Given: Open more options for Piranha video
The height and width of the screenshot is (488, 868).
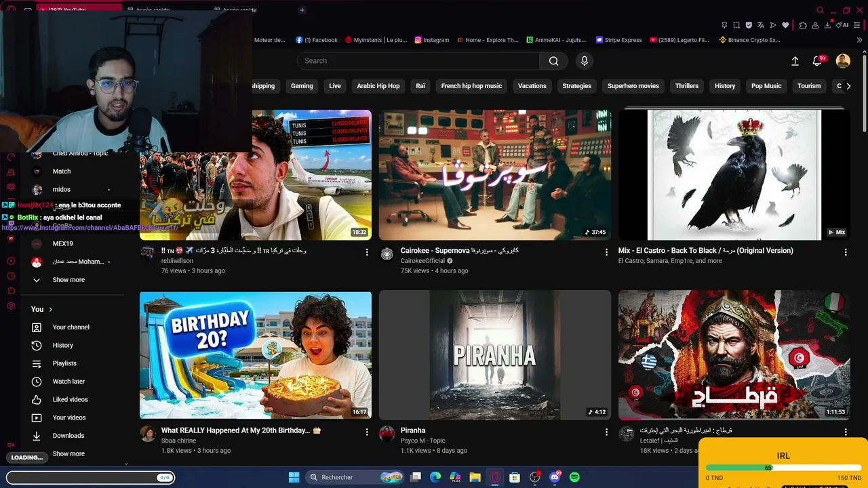Looking at the screenshot, I should 606,432.
